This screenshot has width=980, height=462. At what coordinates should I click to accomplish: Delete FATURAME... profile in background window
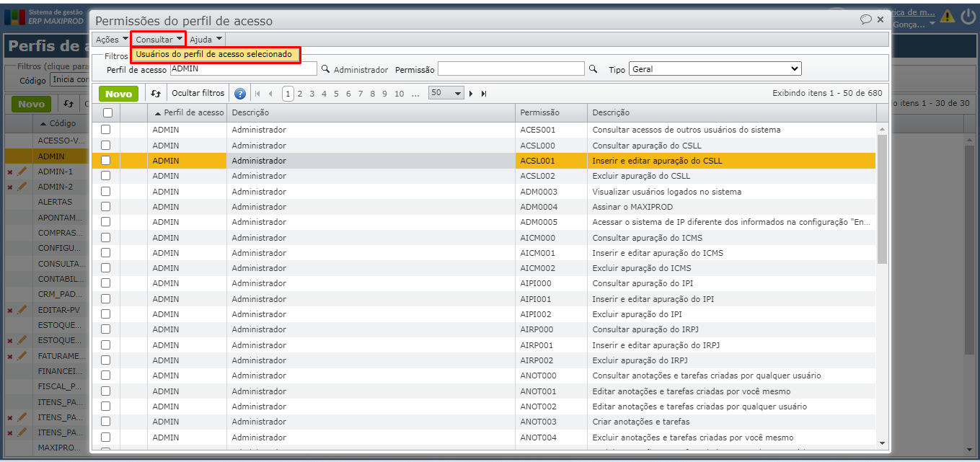10,357
